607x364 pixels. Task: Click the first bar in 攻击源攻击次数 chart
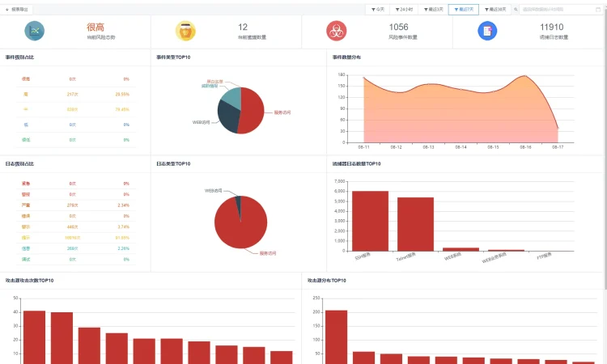(x=35, y=336)
